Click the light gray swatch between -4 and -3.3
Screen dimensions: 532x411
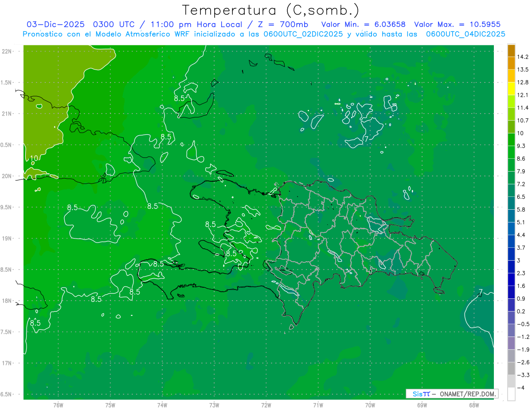pos(511,381)
